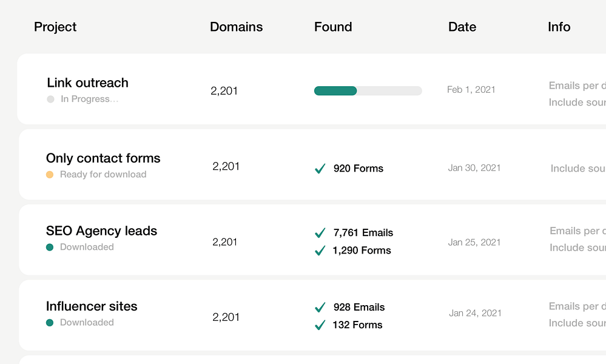Image resolution: width=606 pixels, height=364 pixels.
Task: Sort by the Project column header
Action: 55,27
